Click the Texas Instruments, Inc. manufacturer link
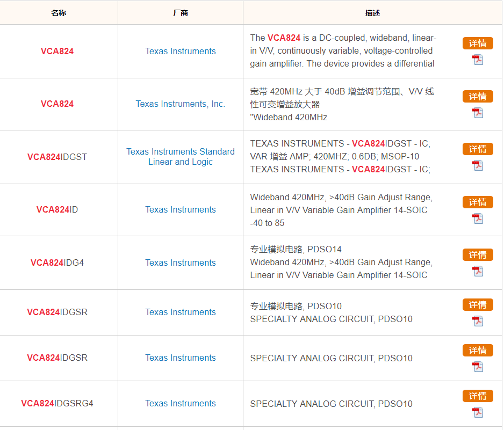Viewport: 504px width, 430px height. click(x=181, y=104)
